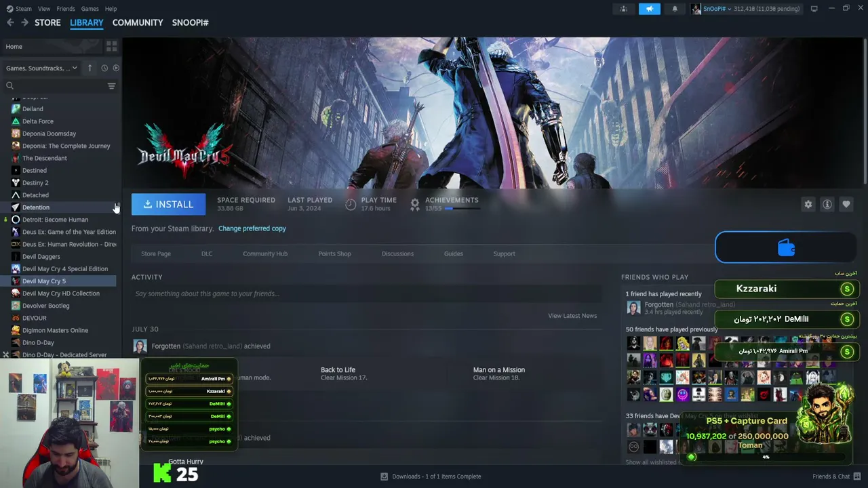Open the Points Shop link

coord(335,253)
